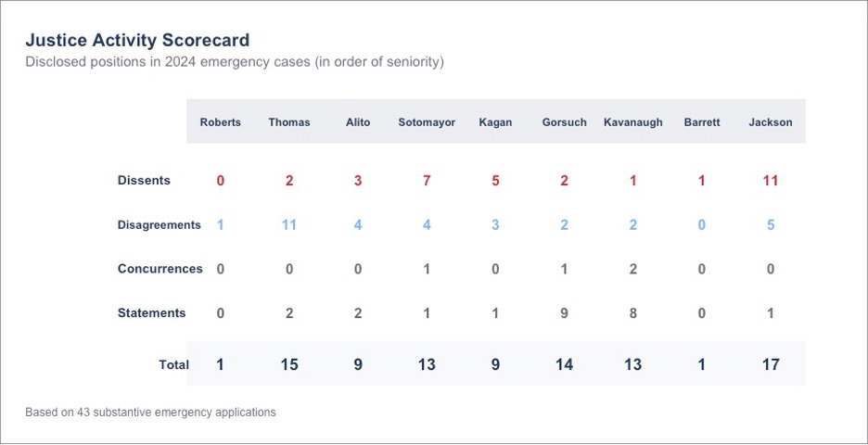Click the Sotomayor column header

click(427, 122)
